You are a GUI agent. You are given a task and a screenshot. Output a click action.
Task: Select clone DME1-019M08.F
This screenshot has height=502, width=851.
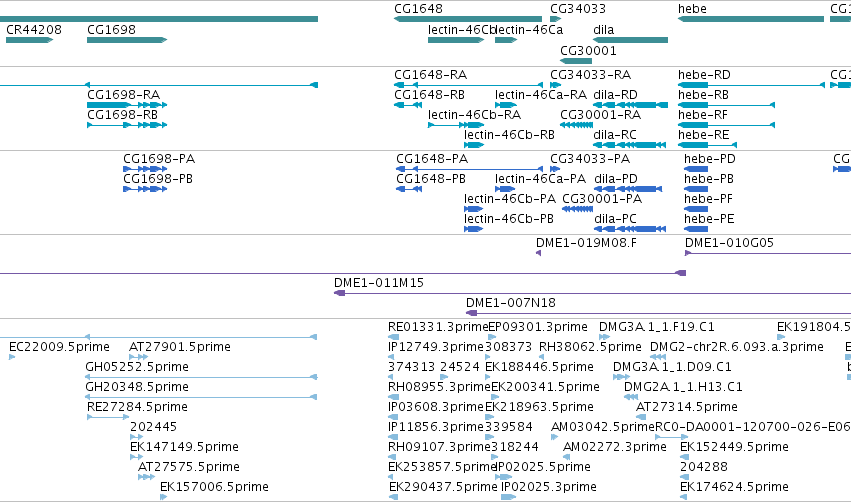(x=538, y=253)
